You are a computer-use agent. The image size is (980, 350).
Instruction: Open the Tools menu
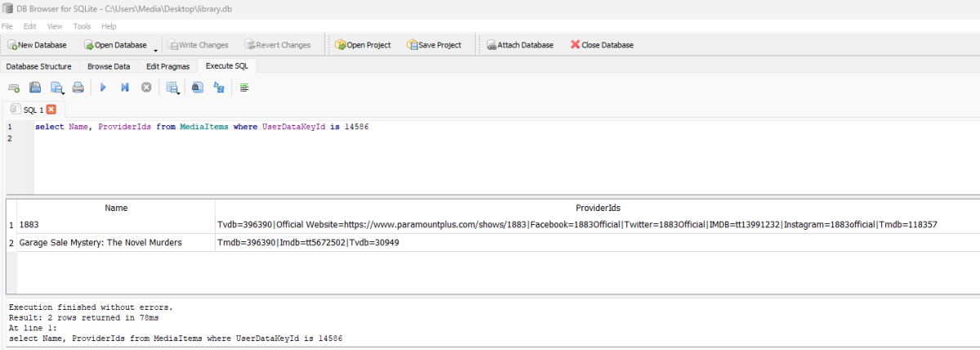(x=82, y=26)
